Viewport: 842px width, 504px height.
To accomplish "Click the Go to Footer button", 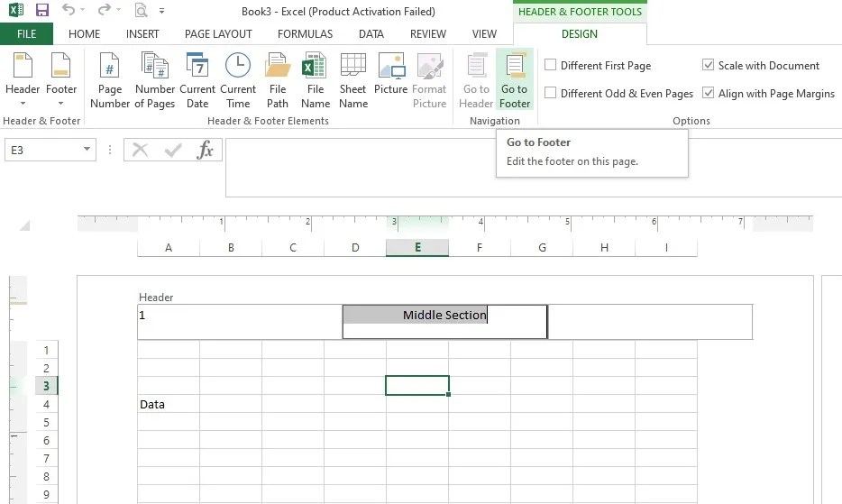I will tap(515, 80).
